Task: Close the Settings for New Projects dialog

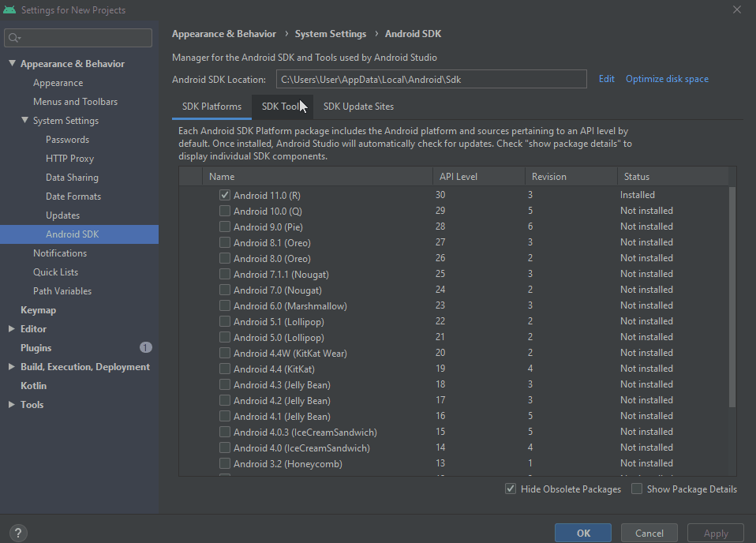Action: click(x=737, y=9)
